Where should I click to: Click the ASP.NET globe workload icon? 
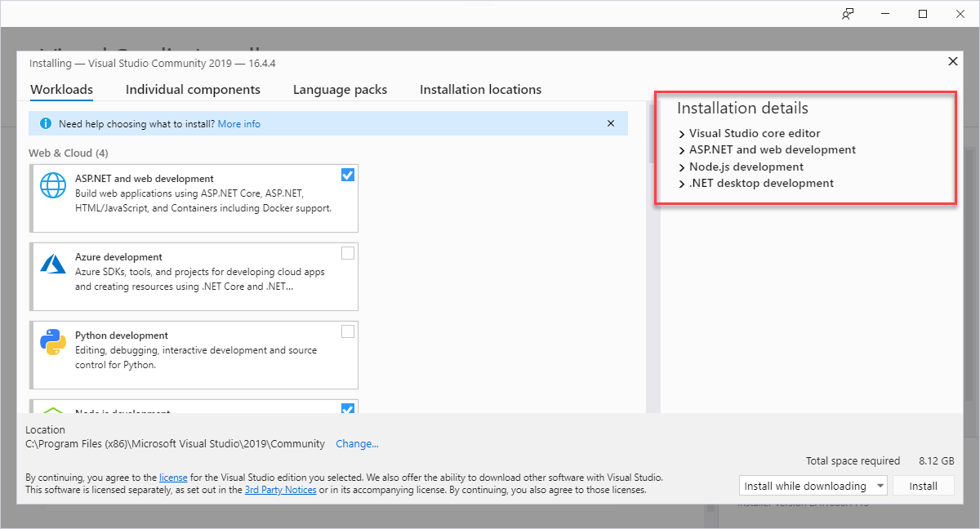click(54, 186)
